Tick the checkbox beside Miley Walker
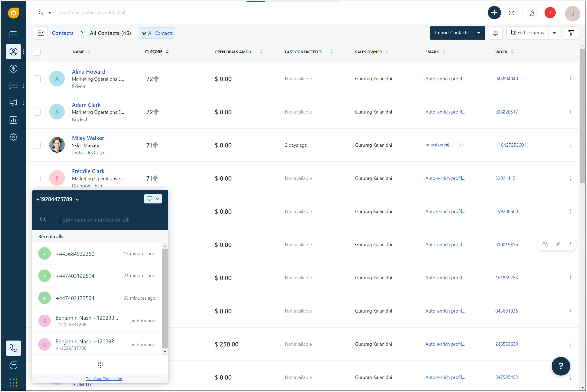587x392 pixels. (37, 145)
